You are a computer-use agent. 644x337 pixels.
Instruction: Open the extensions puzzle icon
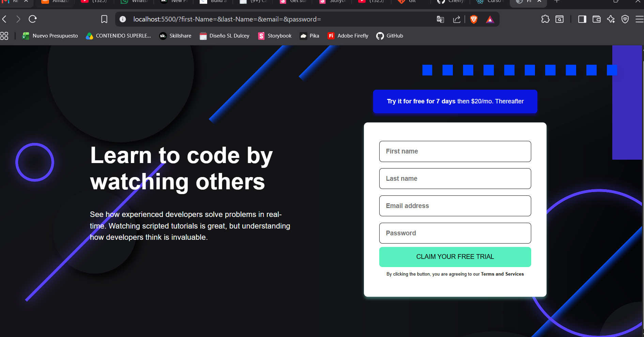point(545,19)
